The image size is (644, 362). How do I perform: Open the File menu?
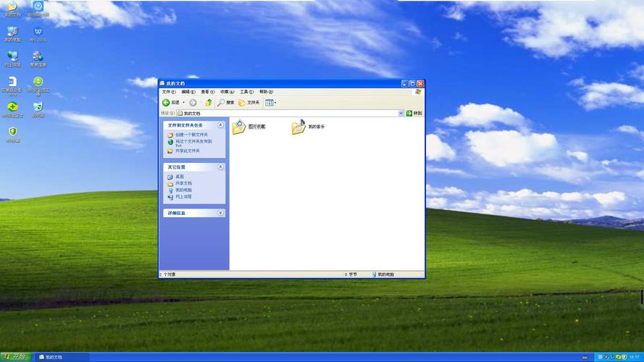pos(168,92)
